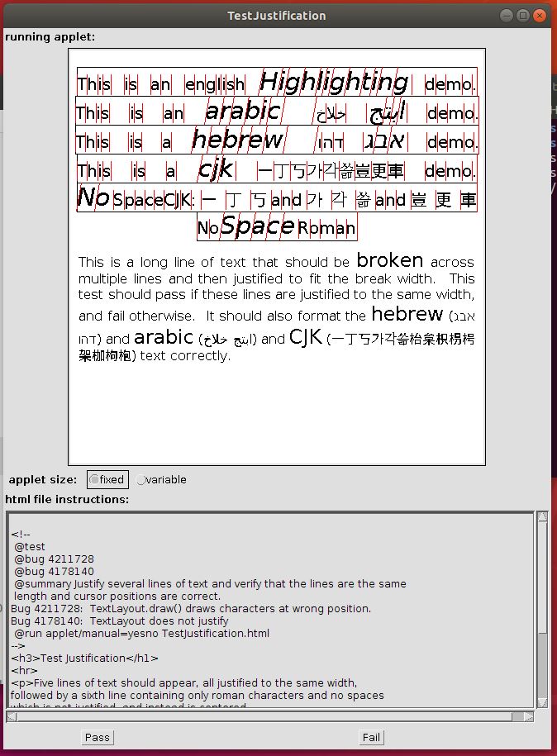Click the centered NoSpaceRoman line
The width and height of the screenshot is (557, 756).
[277, 227]
